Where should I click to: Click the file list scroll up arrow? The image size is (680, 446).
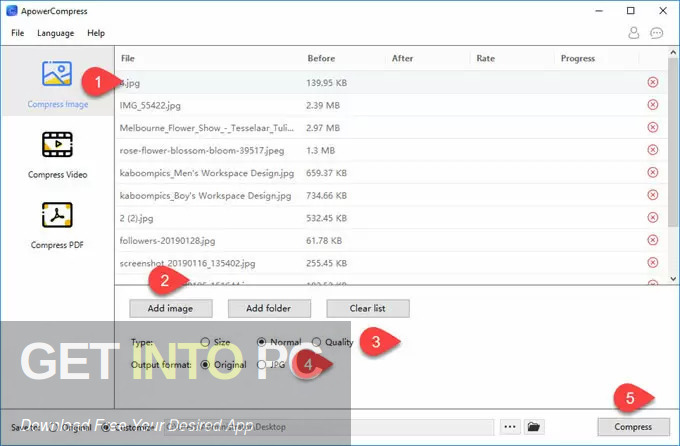pos(673,52)
